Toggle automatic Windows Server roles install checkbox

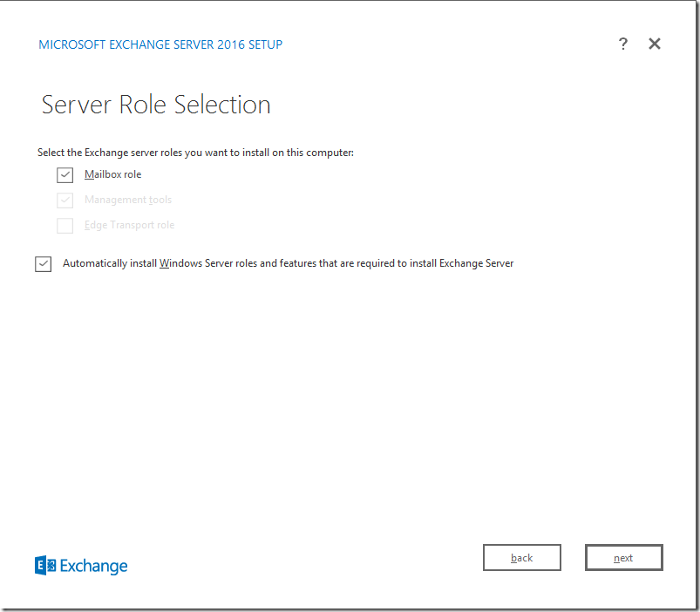point(44,264)
